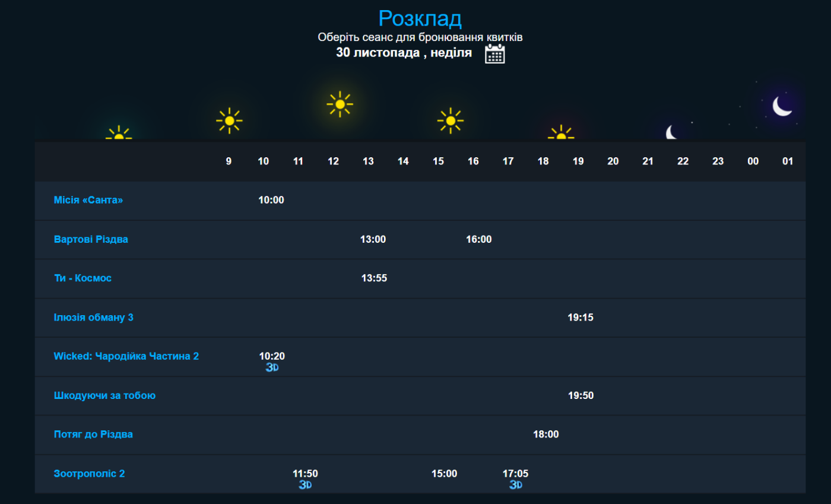Screen dimensions: 831x504
Task: Click the crescent moon icon at far right
Action: (782, 106)
